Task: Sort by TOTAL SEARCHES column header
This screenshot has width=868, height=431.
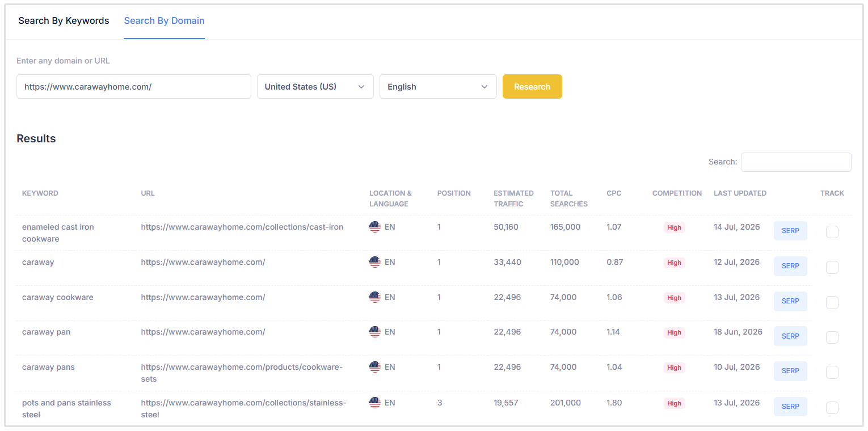Action: coord(569,198)
